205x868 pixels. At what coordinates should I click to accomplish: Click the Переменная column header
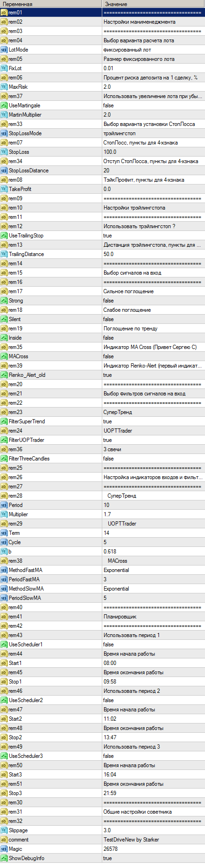coord(51,4)
